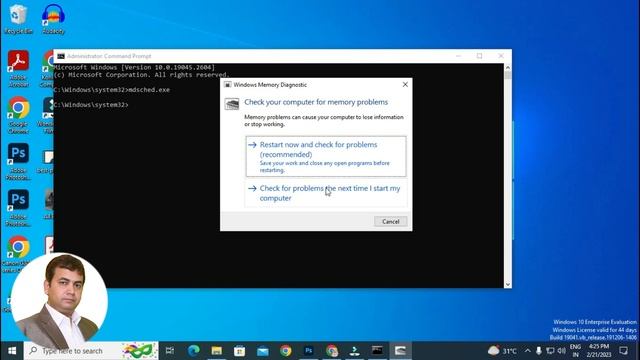Image resolution: width=640 pixels, height=360 pixels.
Task: Open Photoshop from the taskbar
Action: coord(309,351)
